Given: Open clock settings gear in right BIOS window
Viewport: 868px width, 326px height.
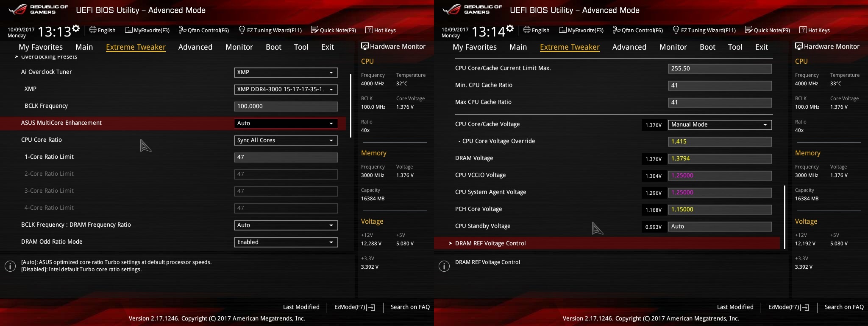Looking at the screenshot, I should point(510,28).
